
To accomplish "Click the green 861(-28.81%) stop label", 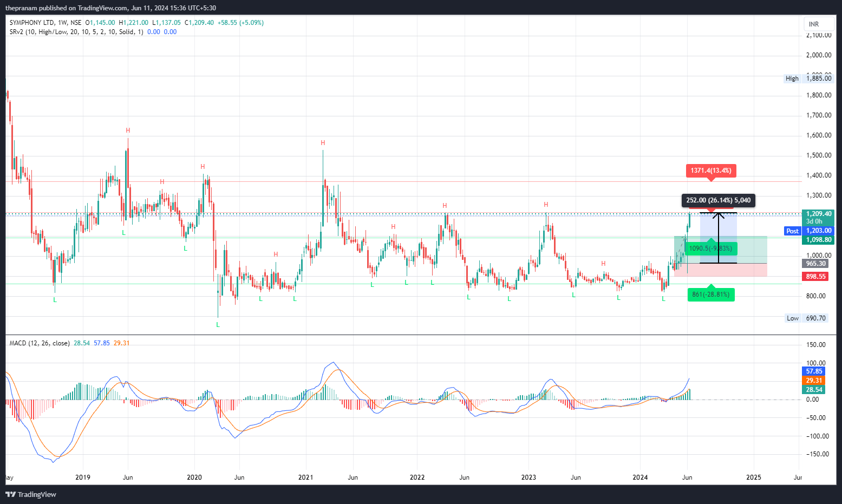I will click(711, 294).
